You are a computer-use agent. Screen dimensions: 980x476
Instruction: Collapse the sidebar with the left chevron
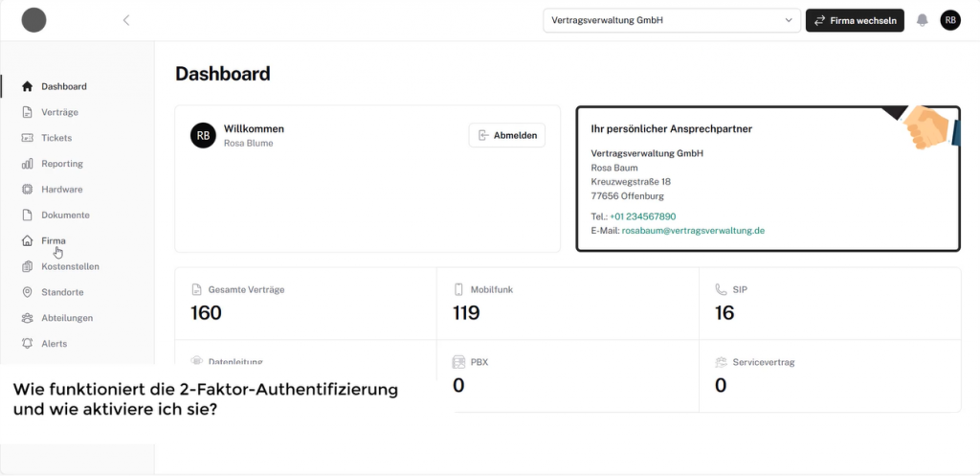(x=126, y=20)
